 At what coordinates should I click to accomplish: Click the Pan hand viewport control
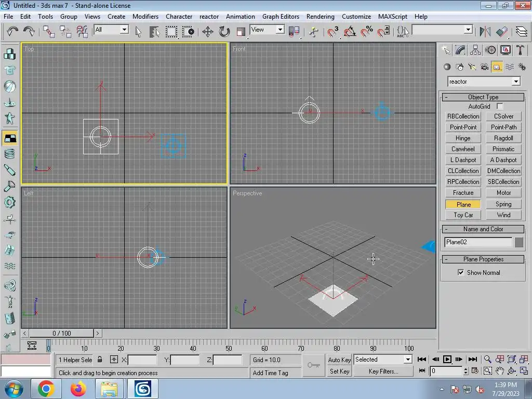[x=499, y=370]
